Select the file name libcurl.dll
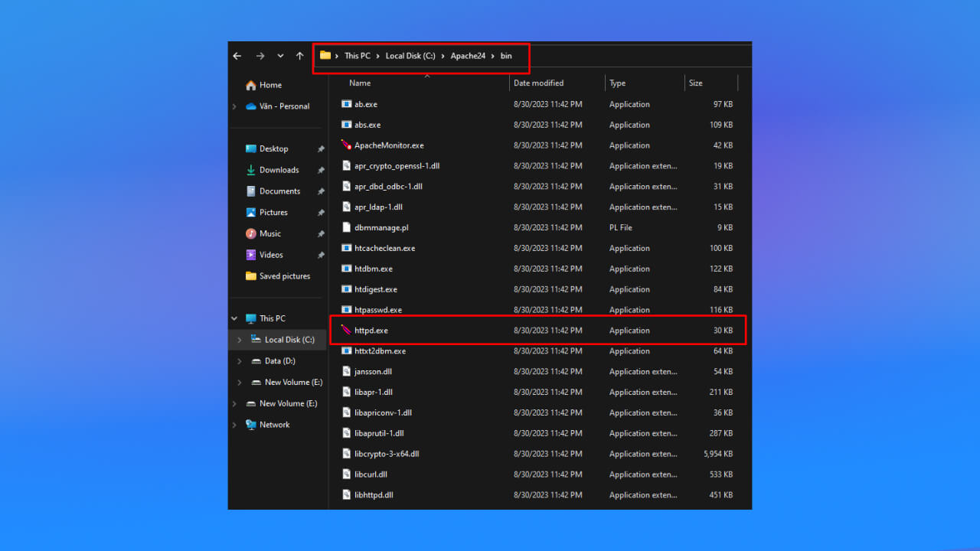 (371, 474)
